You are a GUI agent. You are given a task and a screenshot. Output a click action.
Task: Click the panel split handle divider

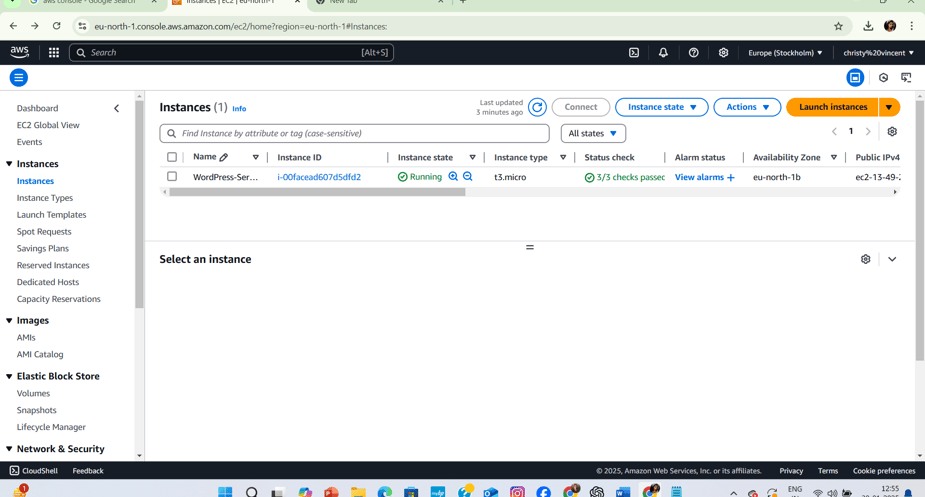530,247
